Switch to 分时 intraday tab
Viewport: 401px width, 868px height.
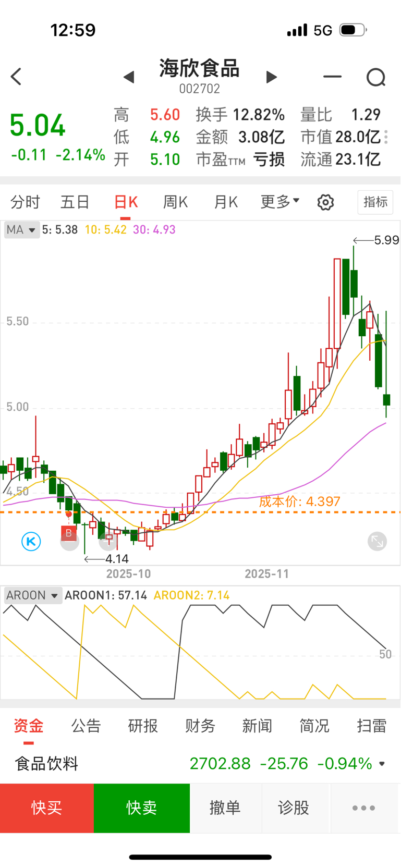click(25, 202)
